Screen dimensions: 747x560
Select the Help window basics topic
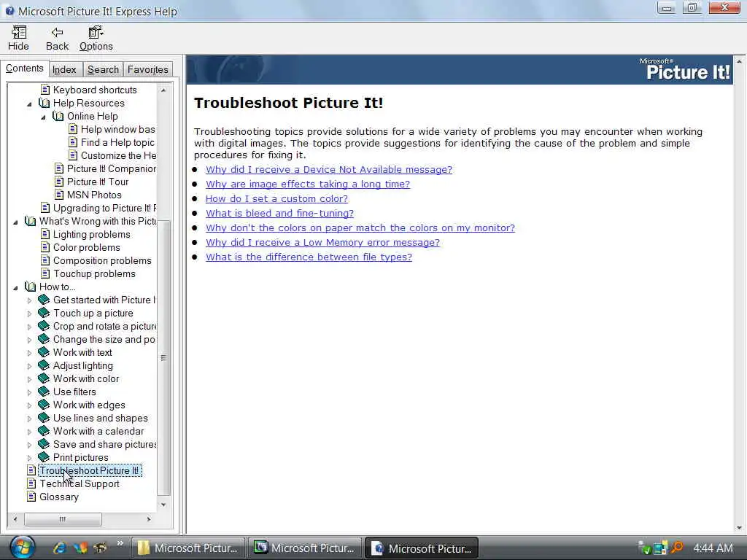117,129
